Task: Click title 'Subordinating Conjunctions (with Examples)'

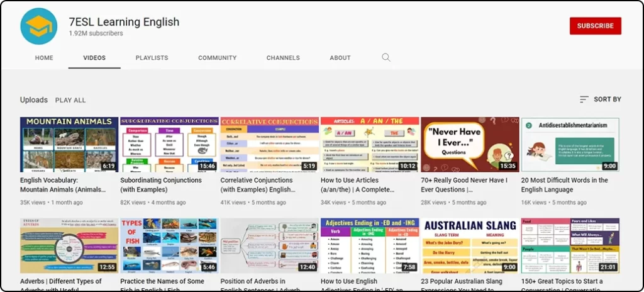Action: pyautogui.click(x=161, y=185)
